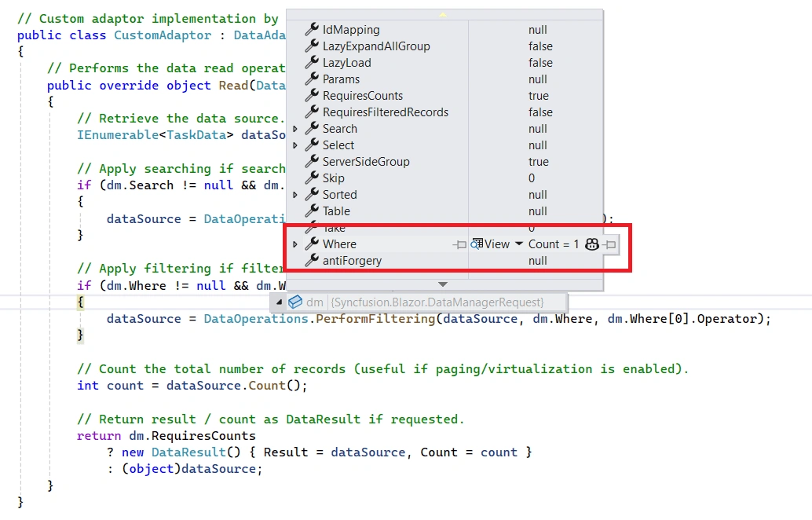This screenshot has width=812, height=520.
Task: Click the true value of ServerSideGroup
Action: click(x=539, y=162)
